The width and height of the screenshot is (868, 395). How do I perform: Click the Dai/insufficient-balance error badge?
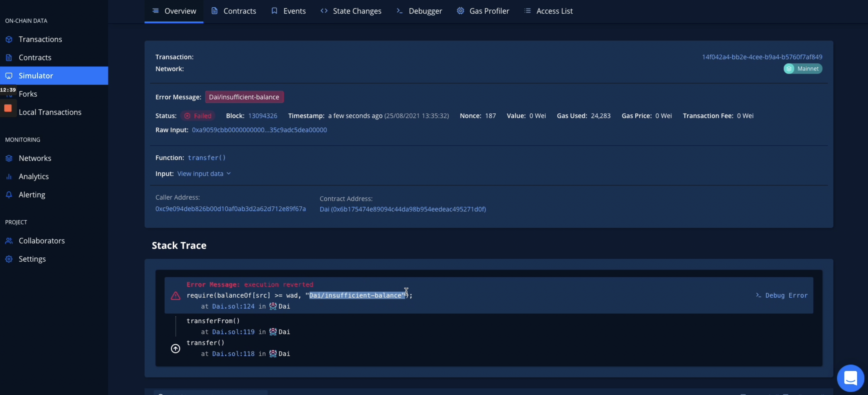pyautogui.click(x=244, y=97)
